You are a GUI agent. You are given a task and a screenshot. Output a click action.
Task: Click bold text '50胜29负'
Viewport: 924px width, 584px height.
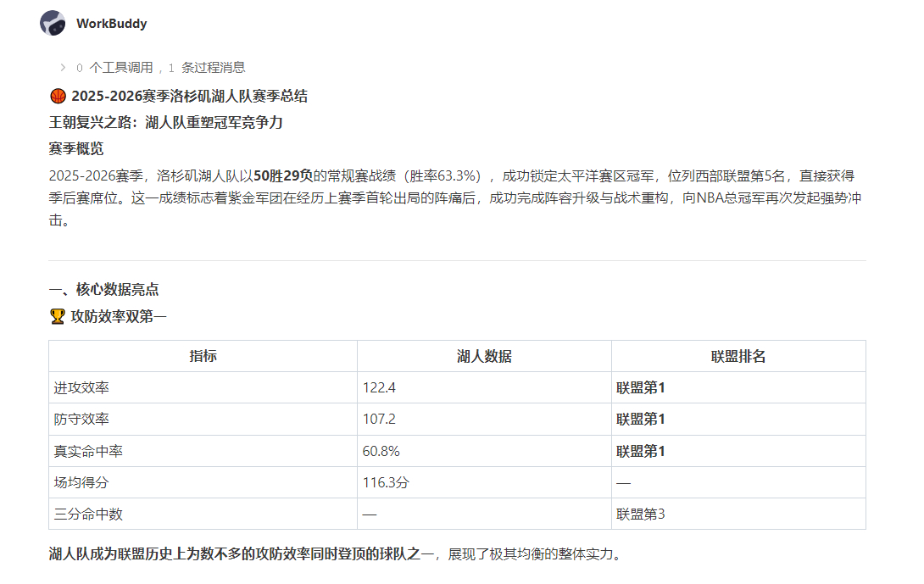click(283, 175)
